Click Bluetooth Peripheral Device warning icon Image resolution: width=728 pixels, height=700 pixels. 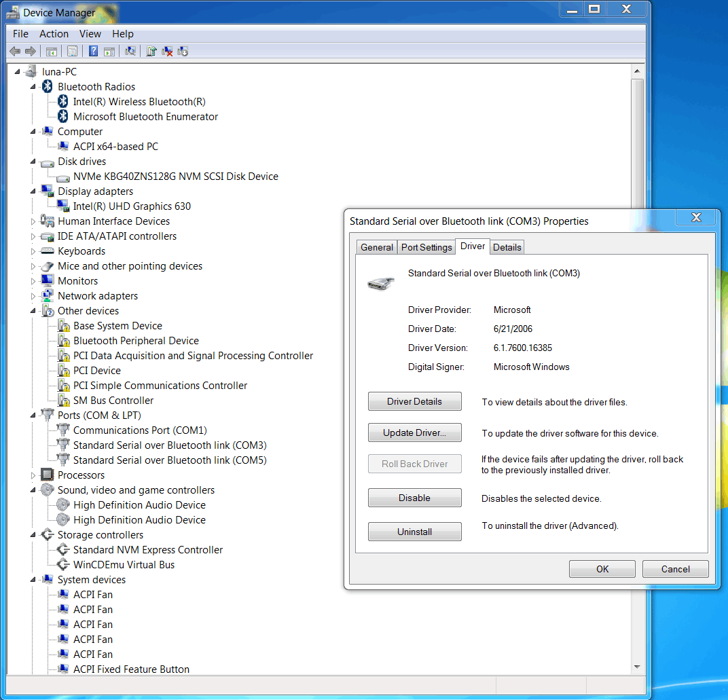tap(64, 340)
